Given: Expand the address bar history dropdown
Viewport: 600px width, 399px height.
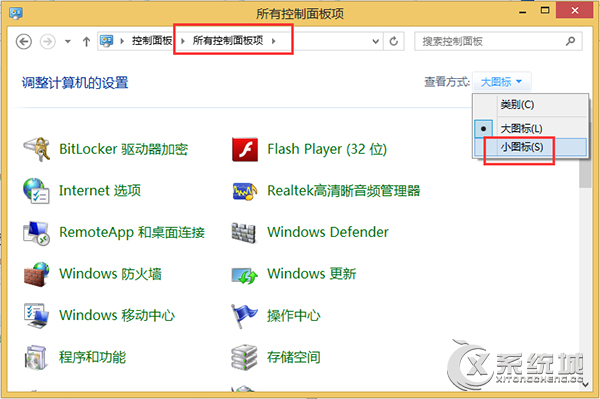Looking at the screenshot, I should [376, 41].
